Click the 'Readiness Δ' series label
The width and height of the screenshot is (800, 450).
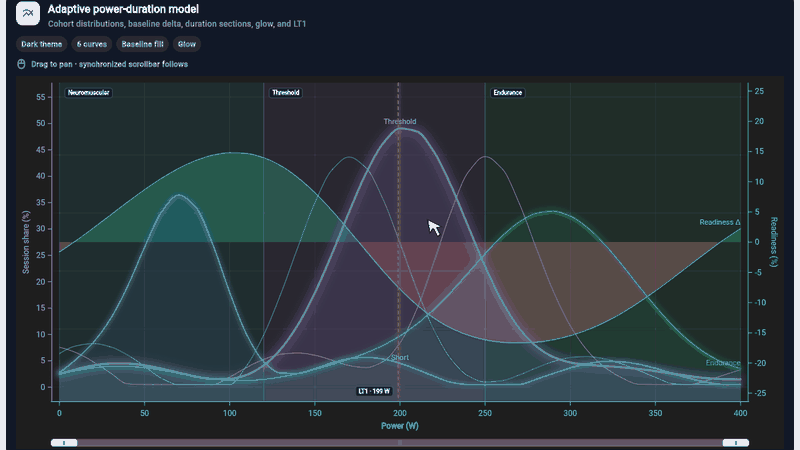coord(719,222)
